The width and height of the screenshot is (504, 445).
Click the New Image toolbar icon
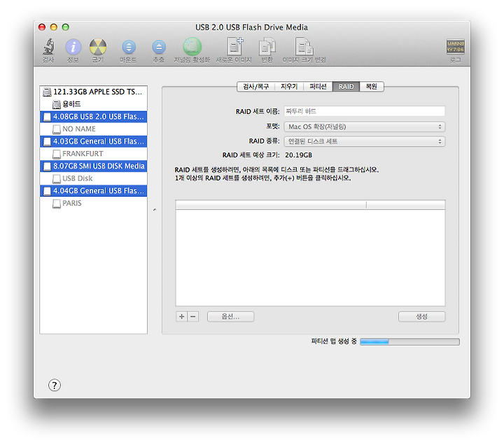click(234, 47)
